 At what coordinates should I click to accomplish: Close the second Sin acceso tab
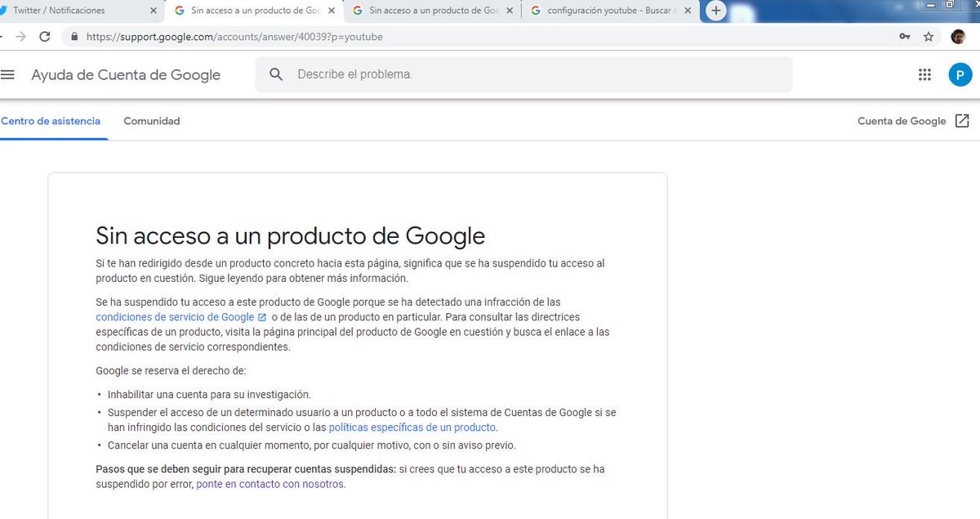coord(510,11)
